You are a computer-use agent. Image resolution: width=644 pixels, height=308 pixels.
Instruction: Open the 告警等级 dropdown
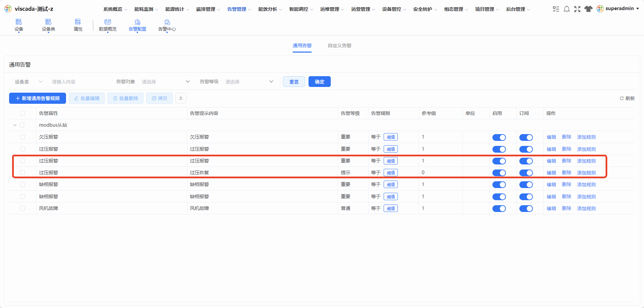click(249, 82)
